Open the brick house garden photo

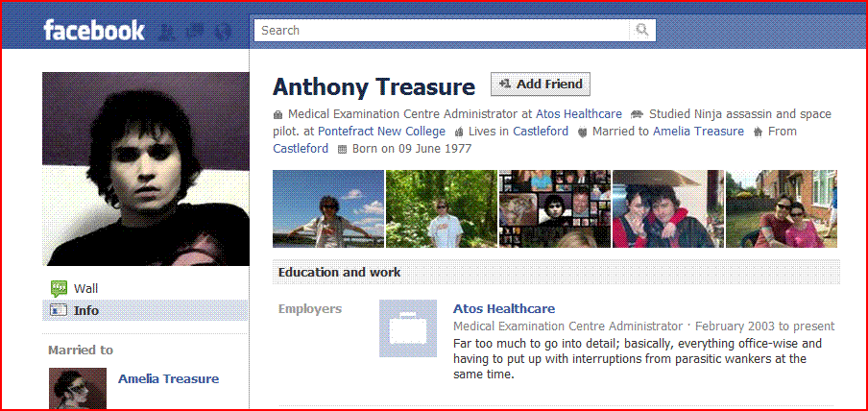tap(781, 208)
